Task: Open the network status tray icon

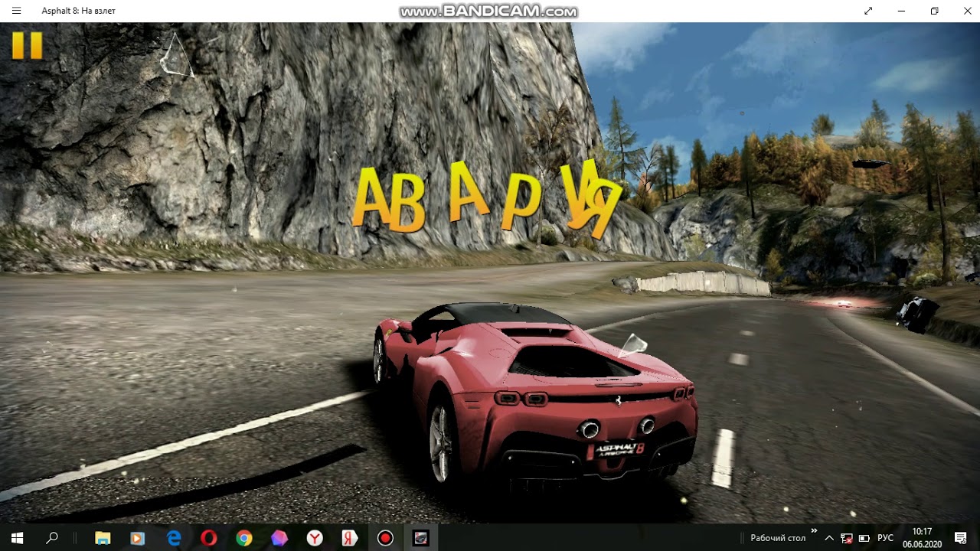Action: tap(847, 538)
